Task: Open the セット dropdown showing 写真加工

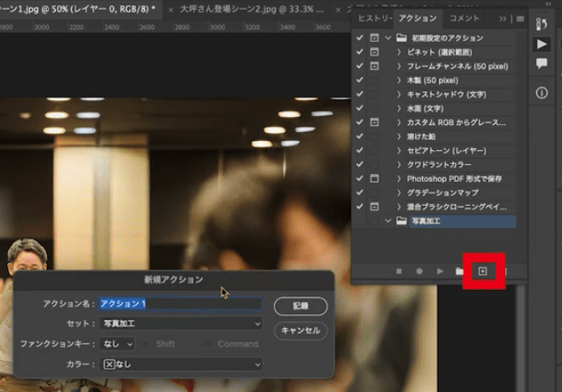Action: click(x=180, y=323)
